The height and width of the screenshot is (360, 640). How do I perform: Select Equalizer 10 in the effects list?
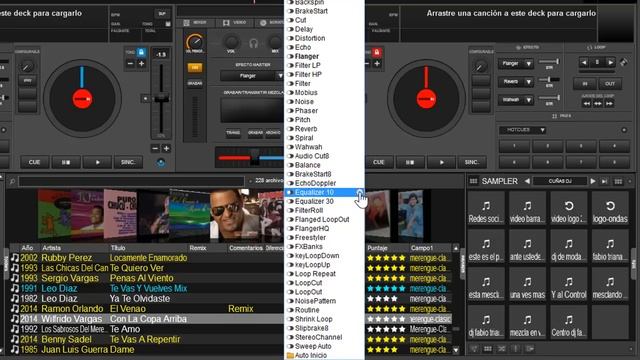click(324, 192)
